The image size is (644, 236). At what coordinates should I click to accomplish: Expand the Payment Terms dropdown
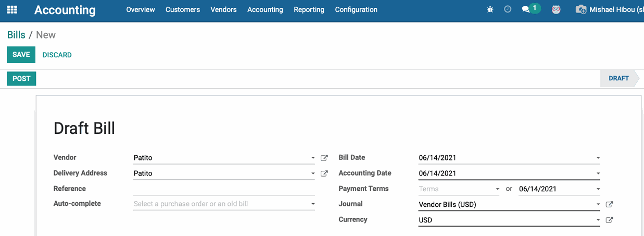point(498,189)
